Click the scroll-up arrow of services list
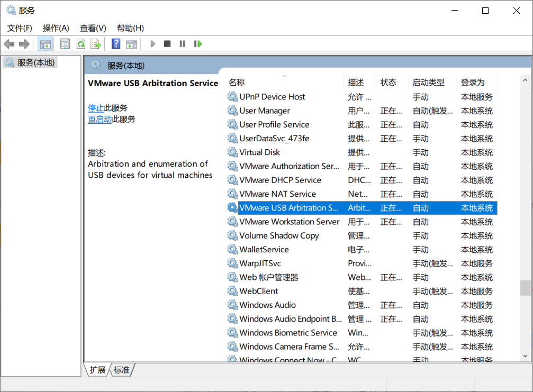 click(x=525, y=80)
